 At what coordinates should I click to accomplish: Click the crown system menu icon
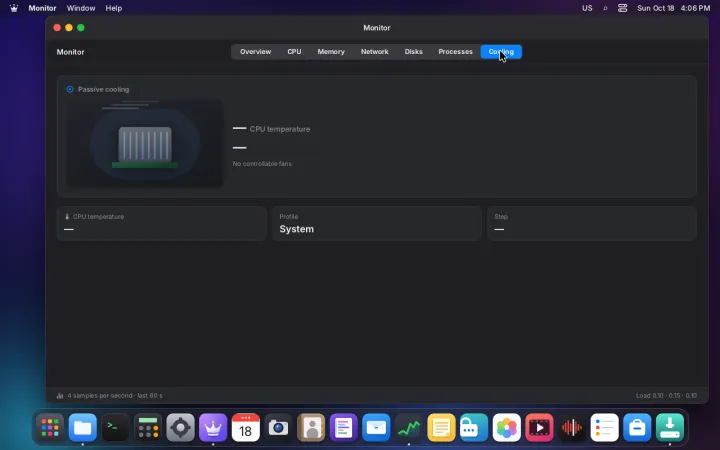tap(14, 8)
